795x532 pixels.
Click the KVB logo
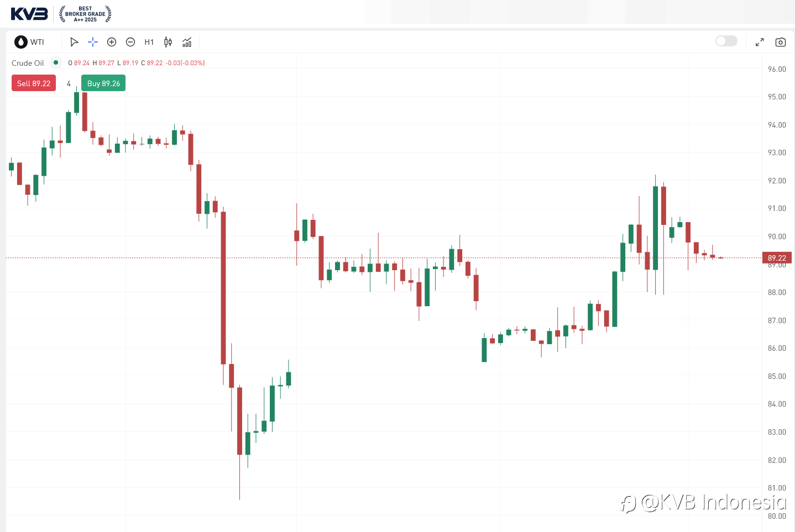29,14
